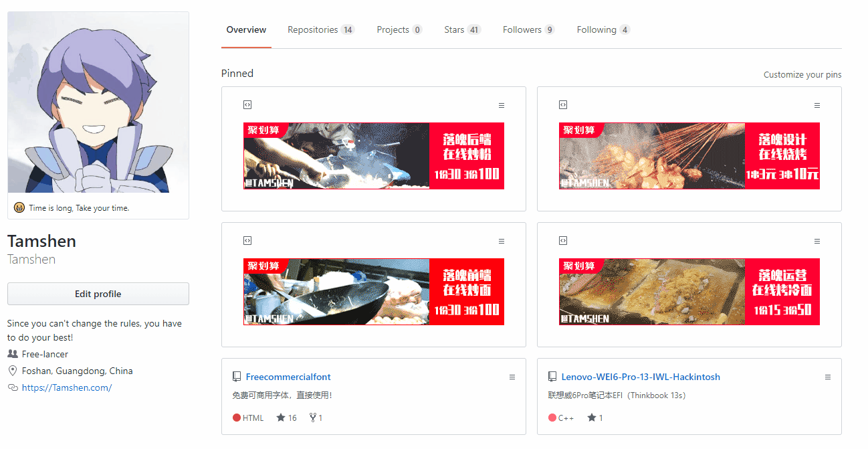The height and width of the screenshot is (449, 868).
Task: Switch to the Repositories tab
Action: click(x=321, y=29)
